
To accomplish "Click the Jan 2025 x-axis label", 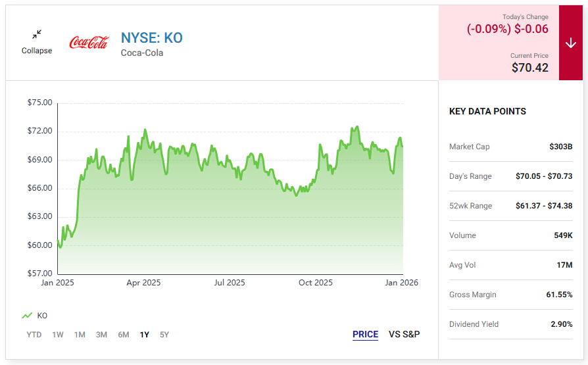I will tap(57, 283).
